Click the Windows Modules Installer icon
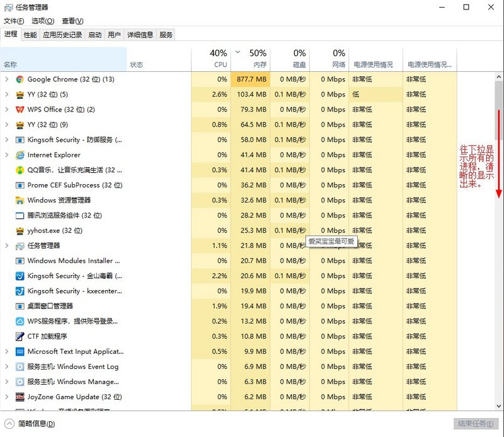 pos(20,261)
